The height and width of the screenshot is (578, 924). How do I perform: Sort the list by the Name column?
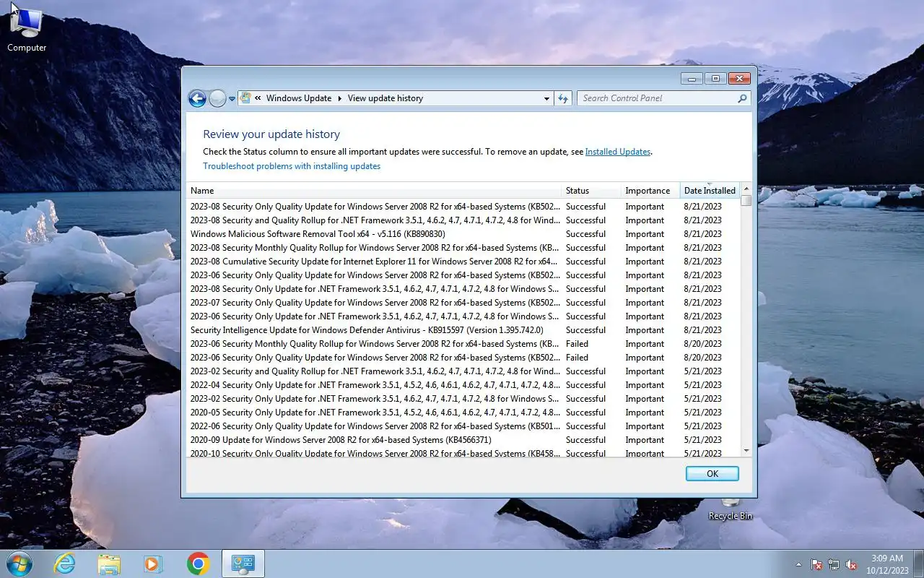click(x=374, y=191)
